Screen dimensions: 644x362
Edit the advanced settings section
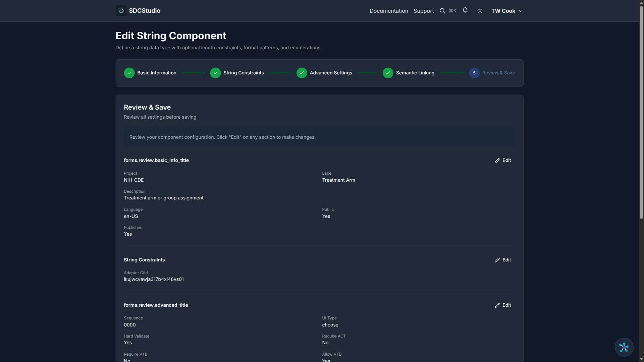pyautogui.click(x=503, y=305)
